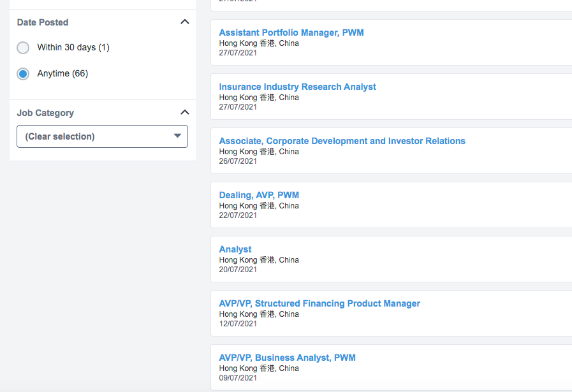Open Associate, Corporate Development and Investor Relations
Screen dimensions: 572x392
[342, 141]
